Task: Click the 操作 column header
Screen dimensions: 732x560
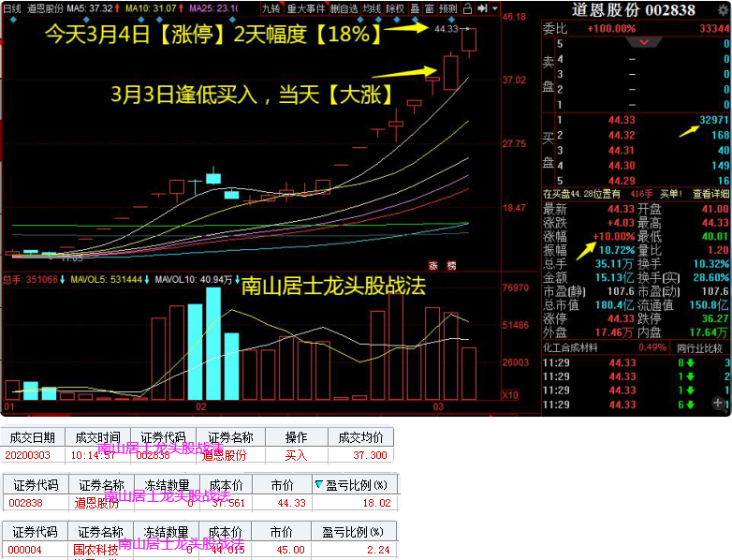Action: (297, 437)
